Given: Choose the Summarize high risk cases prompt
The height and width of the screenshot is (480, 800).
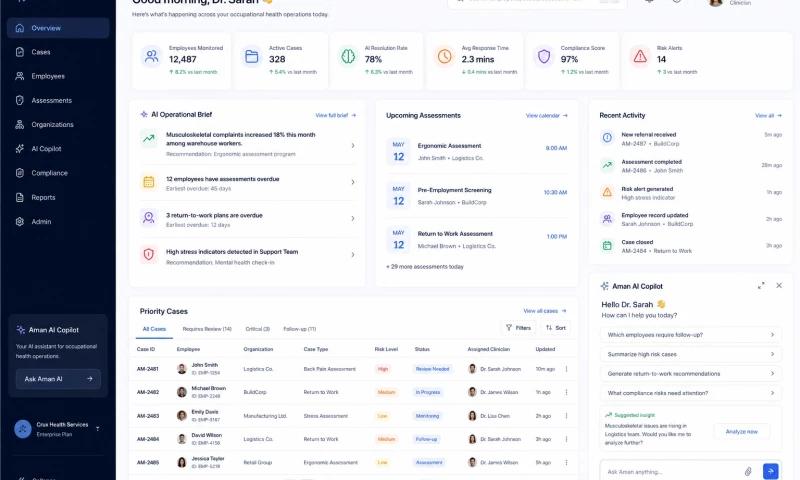Looking at the screenshot, I should coord(691,354).
